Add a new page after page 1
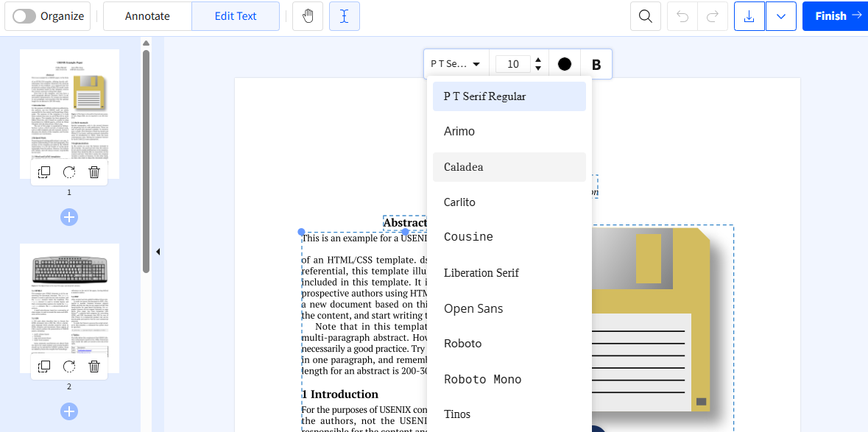868x432 pixels. (68, 217)
